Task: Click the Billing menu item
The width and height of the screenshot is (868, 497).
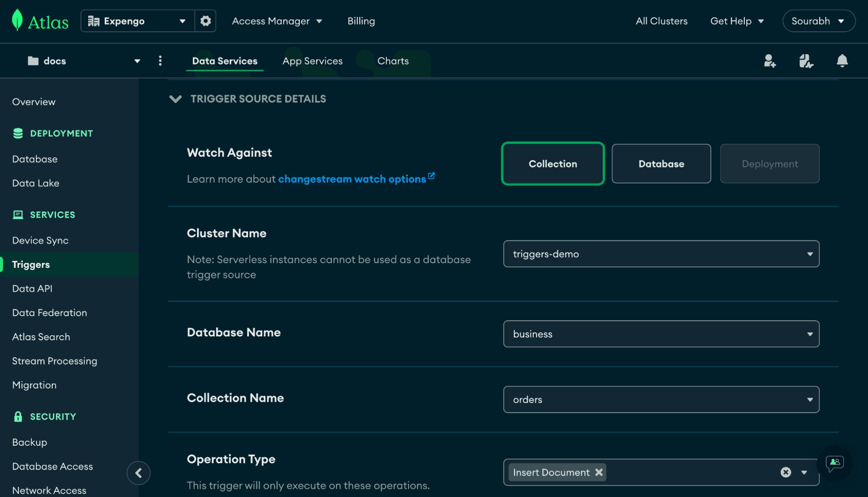Action: coord(361,20)
